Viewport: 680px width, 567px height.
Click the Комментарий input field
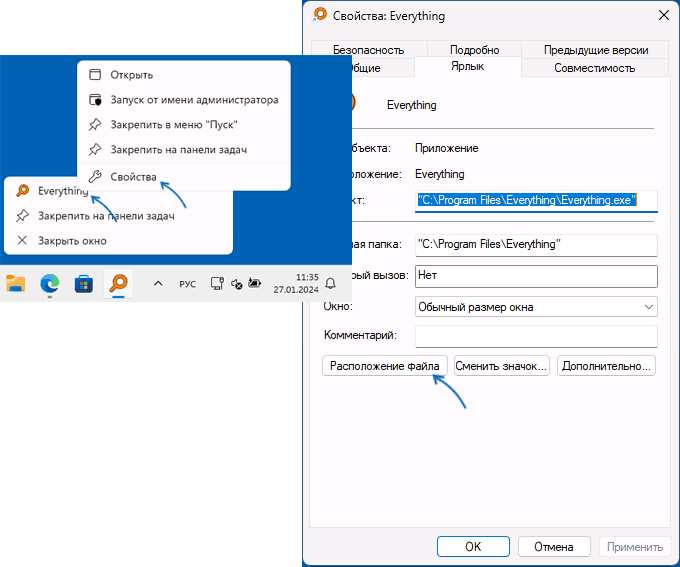coord(536,336)
